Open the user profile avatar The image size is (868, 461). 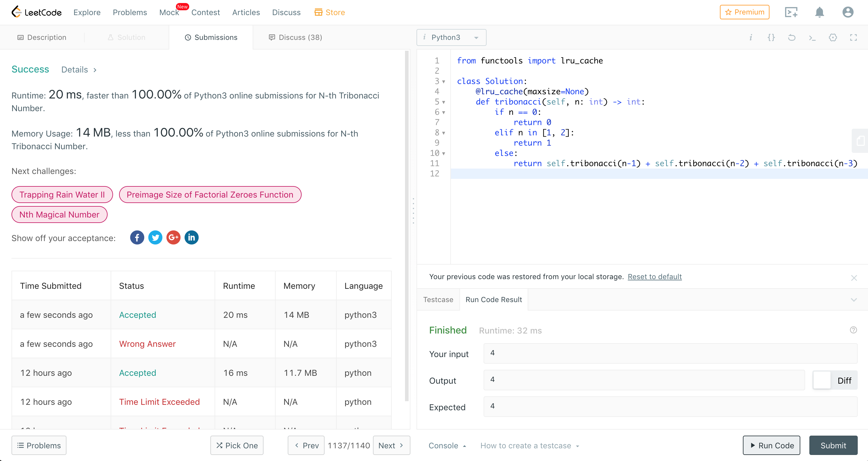[x=848, y=12]
